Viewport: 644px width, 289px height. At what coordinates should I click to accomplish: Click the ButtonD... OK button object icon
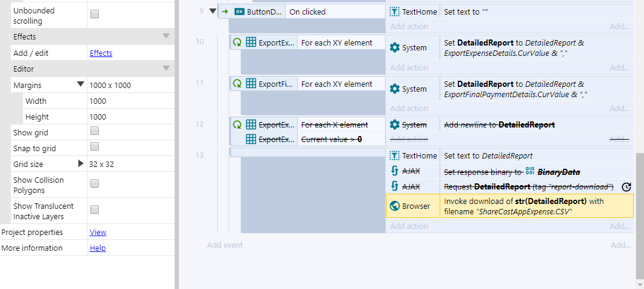[239, 12]
